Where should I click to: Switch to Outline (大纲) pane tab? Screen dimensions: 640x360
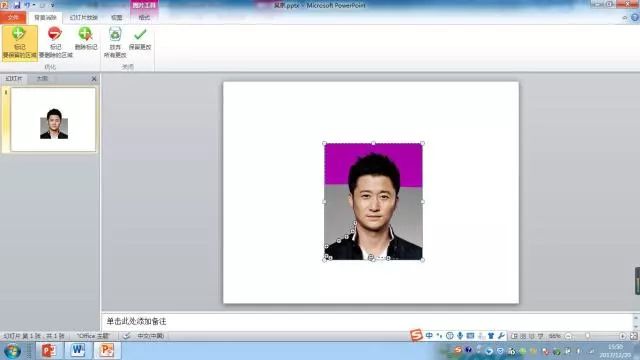[42, 78]
